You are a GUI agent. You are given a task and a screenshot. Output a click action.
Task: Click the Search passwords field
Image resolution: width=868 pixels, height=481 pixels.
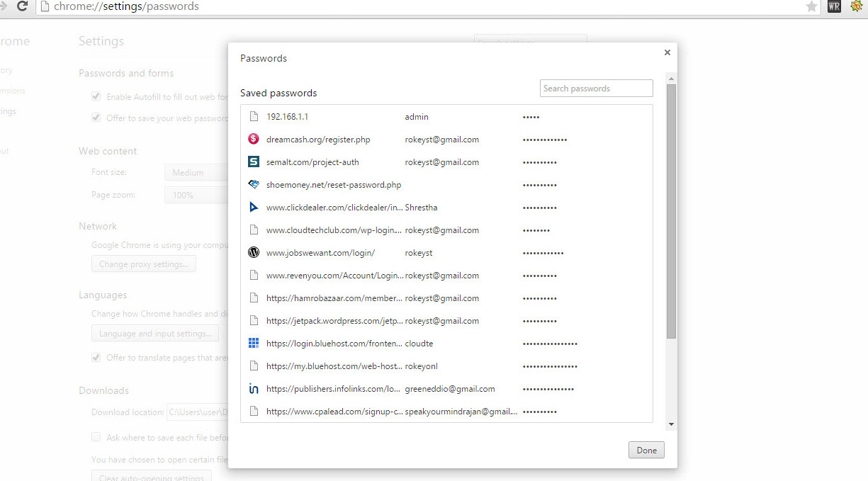pyautogui.click(x=596, y=89)
